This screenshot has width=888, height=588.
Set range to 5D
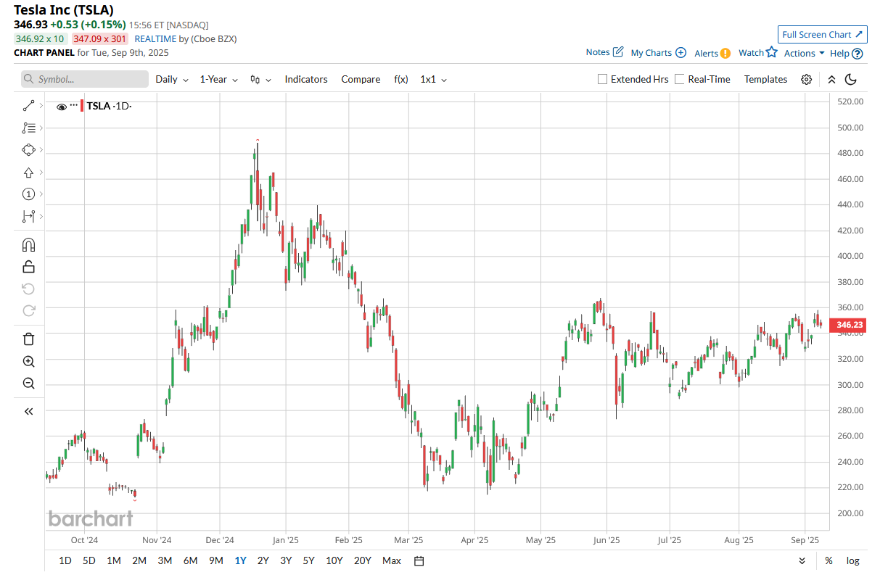click(89, 560)
